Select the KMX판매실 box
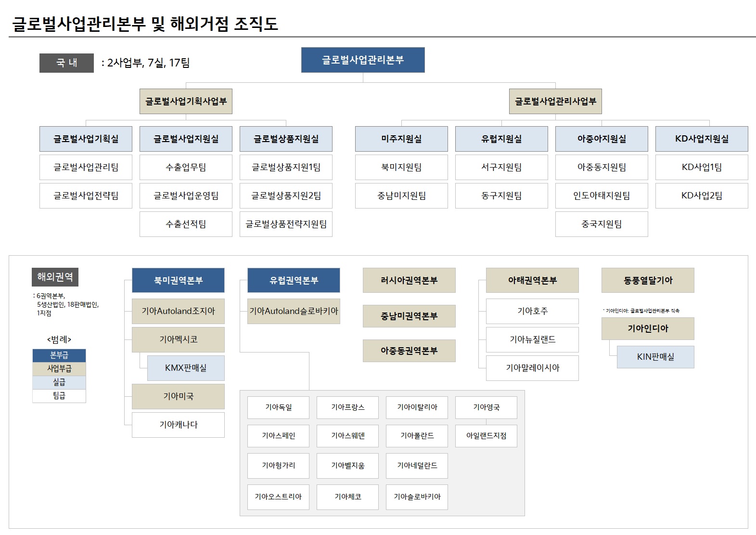Screen dimensions: 756x535 point(186,368)
